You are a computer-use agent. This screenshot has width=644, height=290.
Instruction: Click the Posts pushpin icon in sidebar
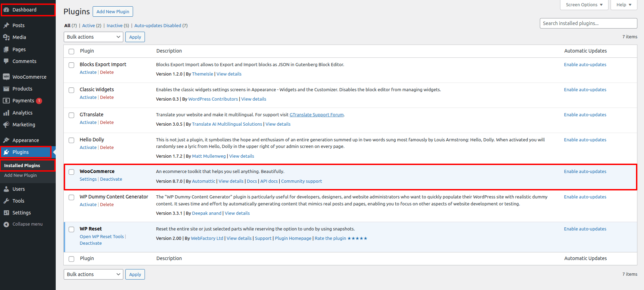[6, 25]
